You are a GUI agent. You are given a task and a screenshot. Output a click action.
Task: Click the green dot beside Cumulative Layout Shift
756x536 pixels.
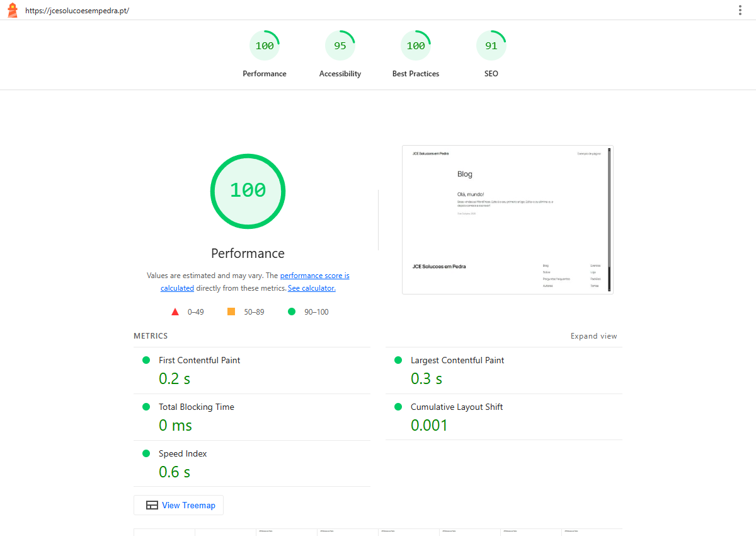click(x=398, y=407)
